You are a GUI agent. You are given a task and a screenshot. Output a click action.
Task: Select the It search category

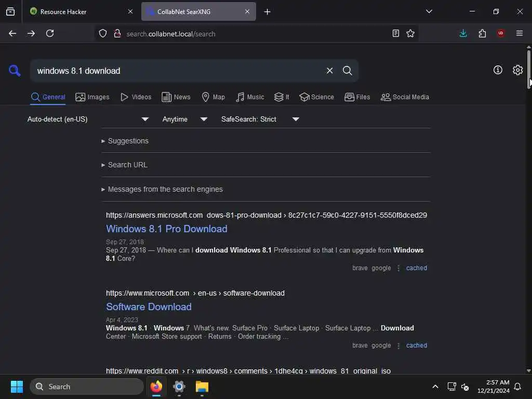tap(282, 97)
